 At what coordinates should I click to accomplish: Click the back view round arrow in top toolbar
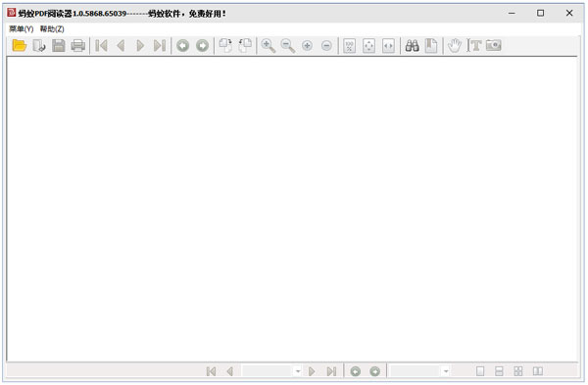pyautogui.click(x=182, y=46)
